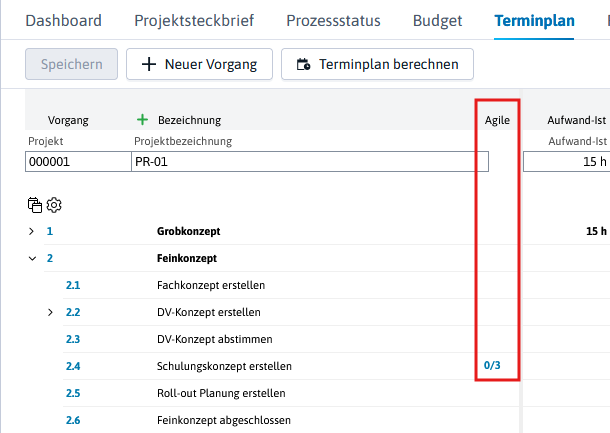
Task: Focus the Projektbezeichnung field PR-01
Action: pyautogui.click(x=310, y=161)
